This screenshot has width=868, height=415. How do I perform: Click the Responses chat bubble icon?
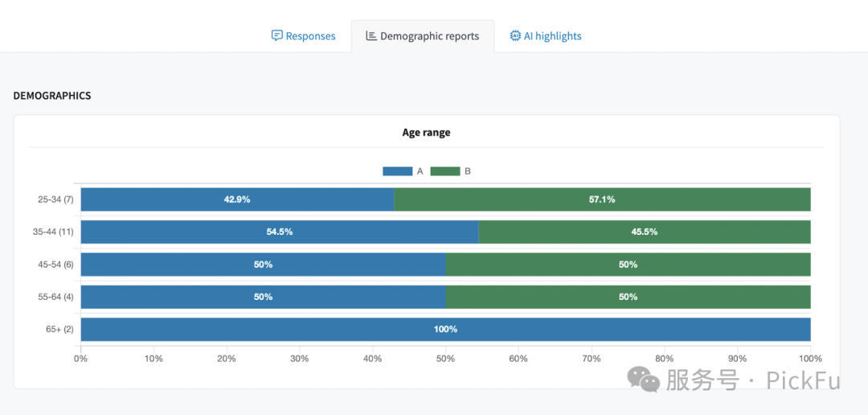coord(276,36)
